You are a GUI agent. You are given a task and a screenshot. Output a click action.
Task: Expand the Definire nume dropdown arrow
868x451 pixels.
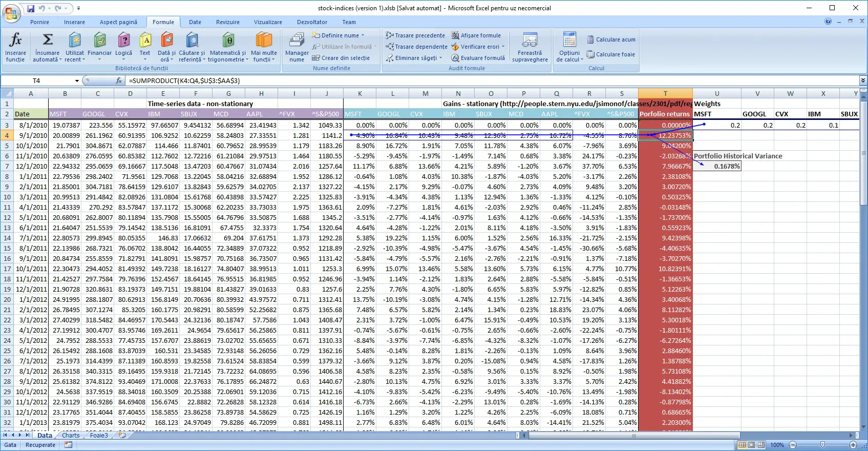363,35
